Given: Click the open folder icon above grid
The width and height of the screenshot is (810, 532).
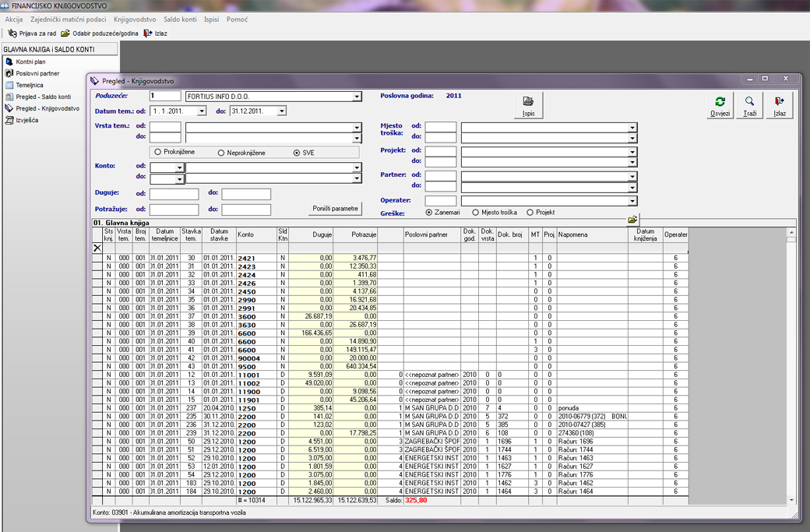Looking at the screenshot, I should tap(632, 220).
